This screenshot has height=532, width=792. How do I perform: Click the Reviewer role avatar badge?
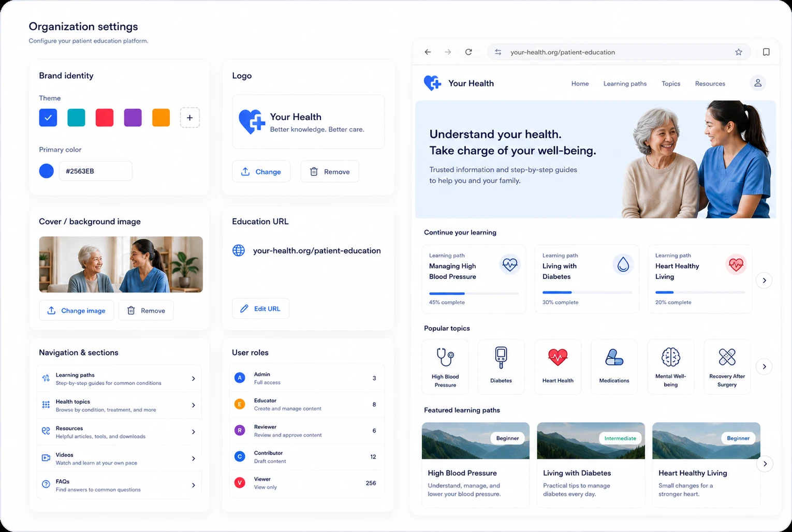(240, 430)
